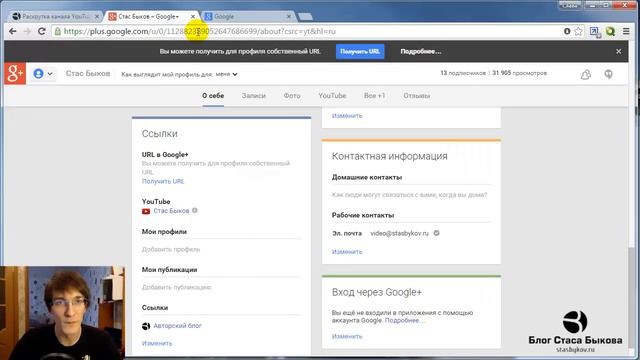
Task: Open the Chrome hamburger menu
Action: (626, 31)
